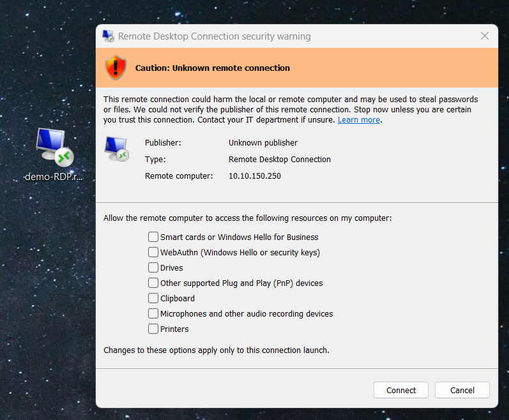Click the 'Remote Desktop Connection' type value
The height and width of the screenshot is (420, 509).
280,159
